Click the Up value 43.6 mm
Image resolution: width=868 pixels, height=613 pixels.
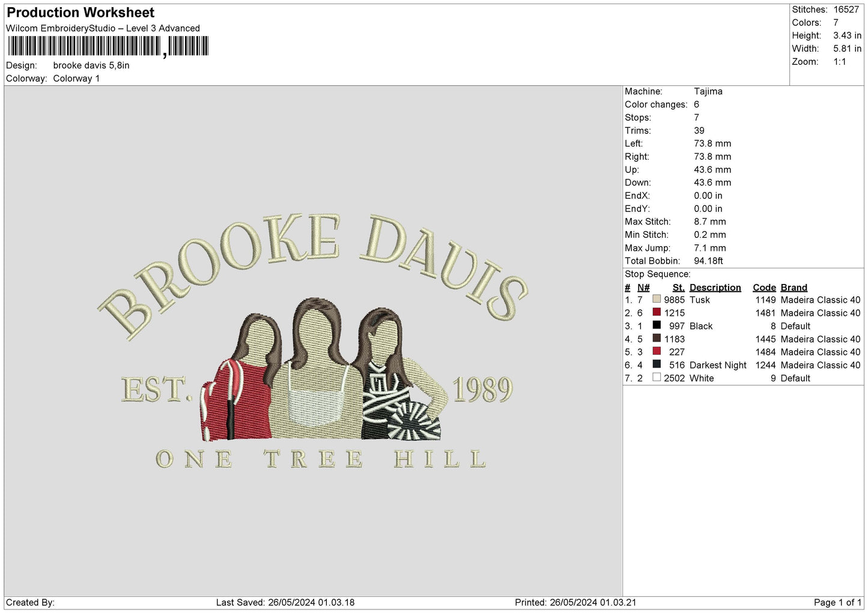click(712, 170)
